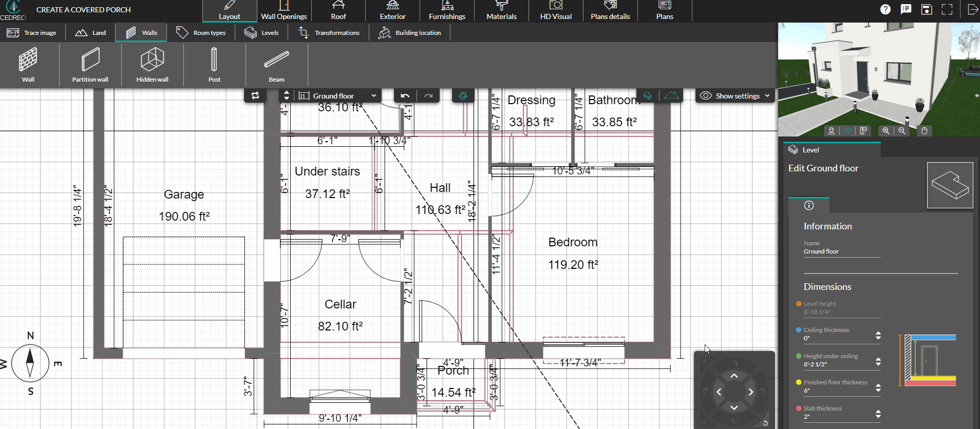This screenshot has width=980, height=429.
Task: Open the help question mark icon
Action: pos(885,9)
